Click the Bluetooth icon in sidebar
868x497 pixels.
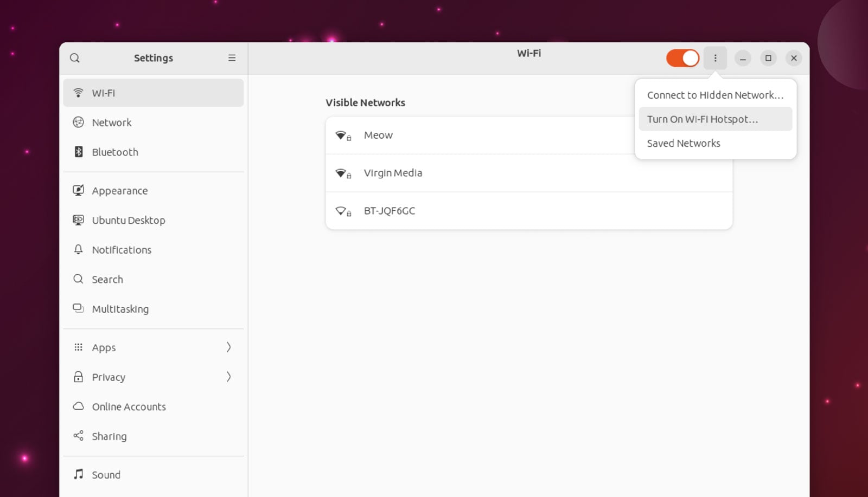(x=78, y=152)
